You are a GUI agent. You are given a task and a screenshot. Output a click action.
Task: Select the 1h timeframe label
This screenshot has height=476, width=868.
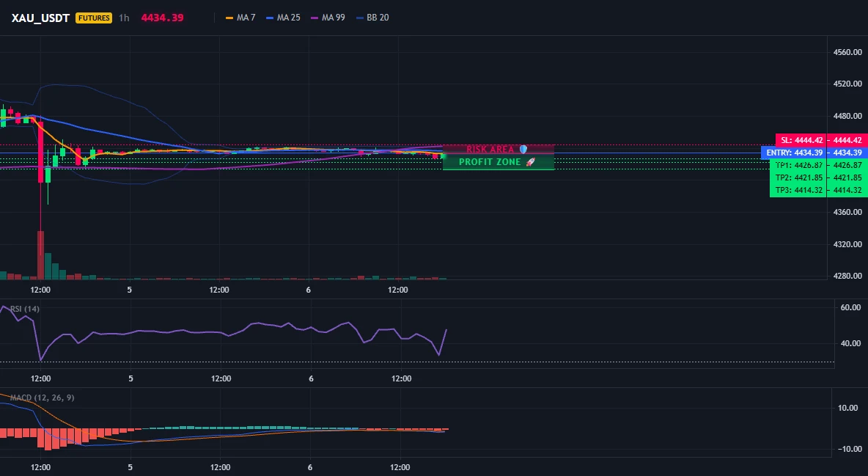point(124,18)
